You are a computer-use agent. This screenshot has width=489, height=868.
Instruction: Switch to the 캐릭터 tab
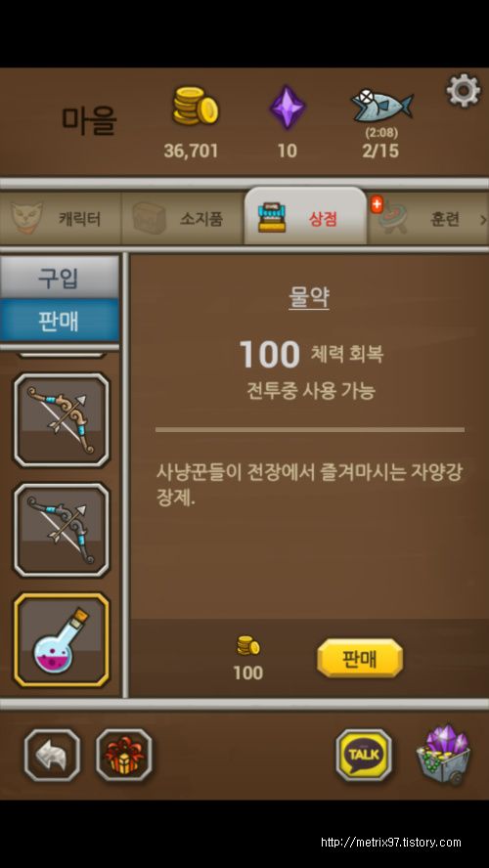[61, 219]
